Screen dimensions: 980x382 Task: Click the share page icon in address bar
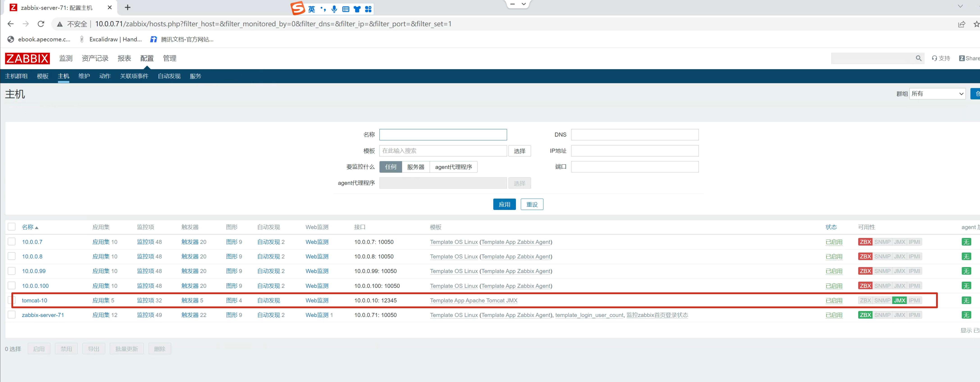pos(961,24)
